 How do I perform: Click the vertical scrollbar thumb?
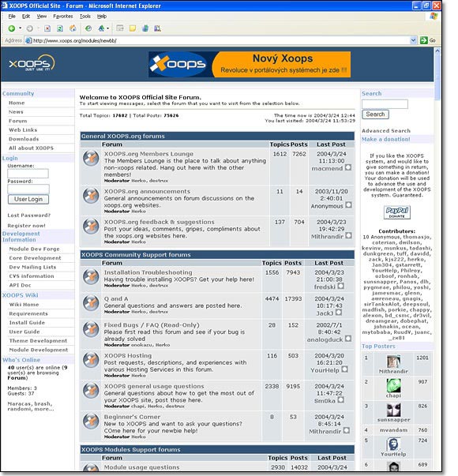pos(437,77)
